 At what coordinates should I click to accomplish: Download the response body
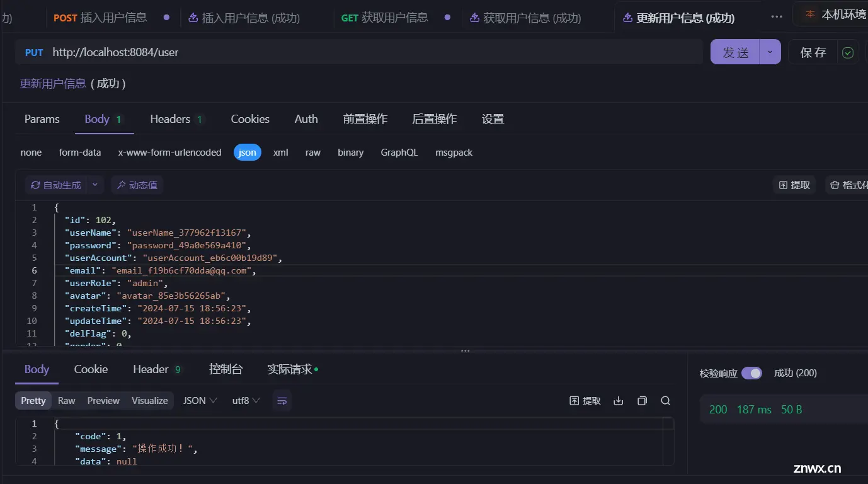point(619,401)
